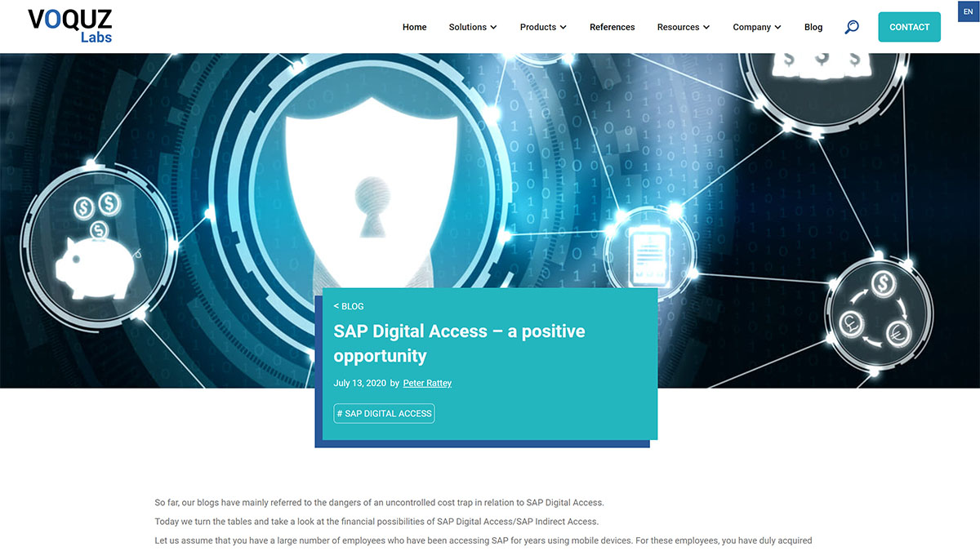Select Home in the navigation menu
Screen dimensions: 980x551
tap(414, 27)
